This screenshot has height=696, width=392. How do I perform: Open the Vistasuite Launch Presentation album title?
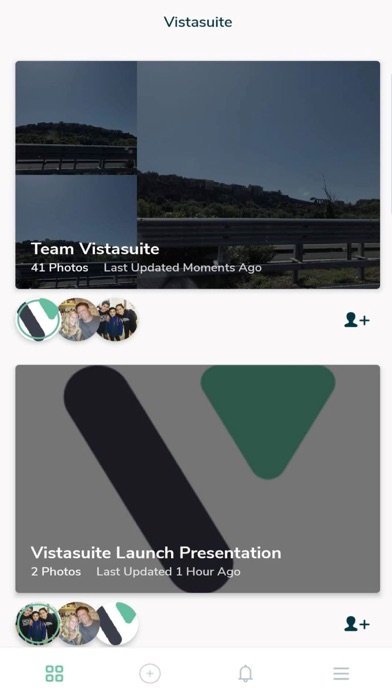point(156,553)
